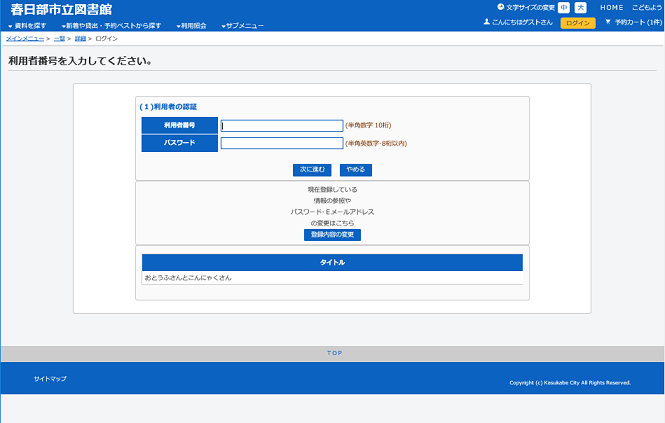Click the reservation cart icon
Screen dimensions: 665x423
click(608, 21)
